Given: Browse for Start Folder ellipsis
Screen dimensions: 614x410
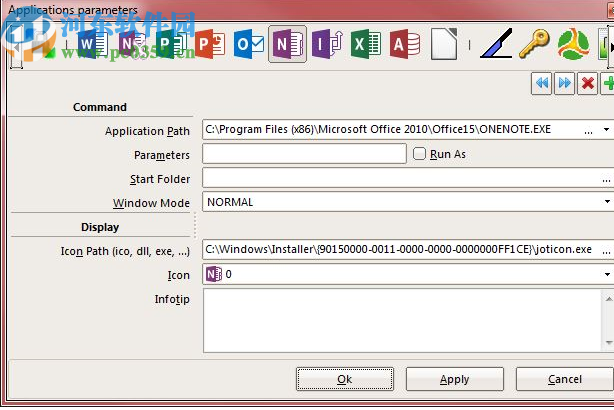Looking at the screenshot, I should pos(606,179).
